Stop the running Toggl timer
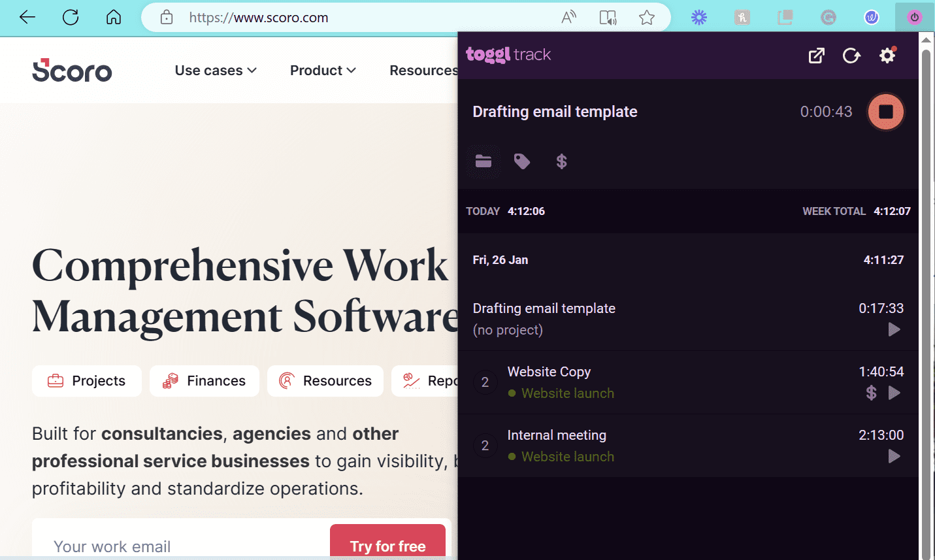The image size is (935, 560). (885, 112)
